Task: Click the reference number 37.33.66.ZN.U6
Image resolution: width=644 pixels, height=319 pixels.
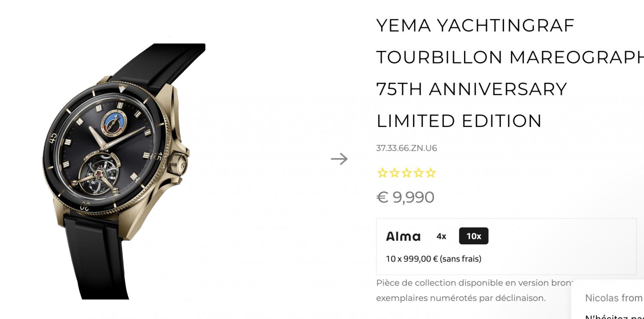Action: click(407, 148)
